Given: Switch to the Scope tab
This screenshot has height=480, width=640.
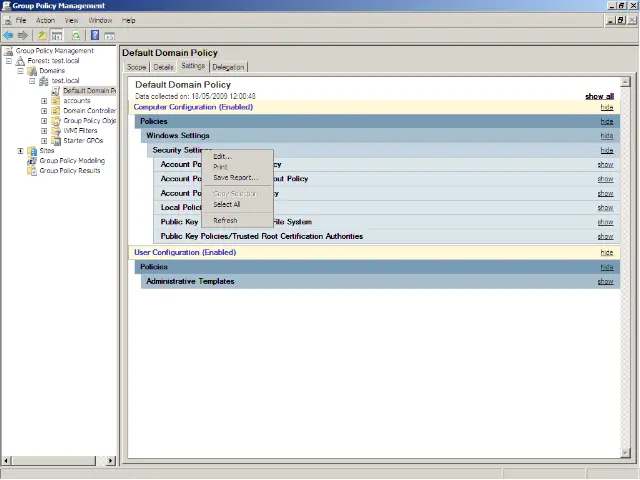Looking at the screenshot, I should click(137, 67).
